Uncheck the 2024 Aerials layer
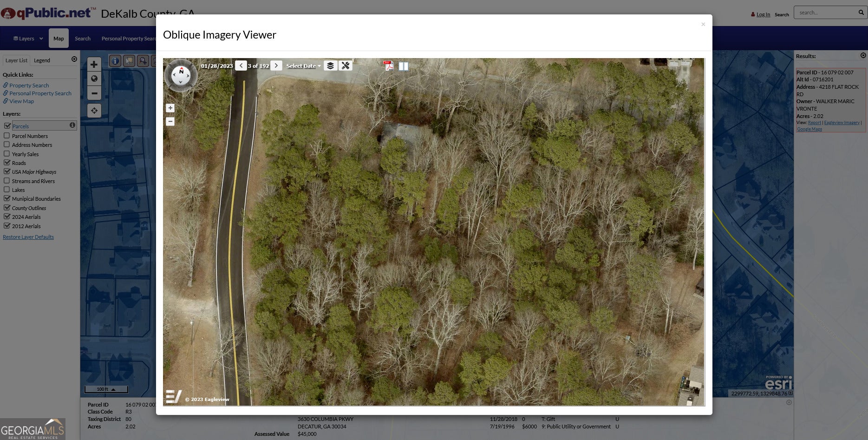This screenshot has height=440, width=868. click(7, 217)
